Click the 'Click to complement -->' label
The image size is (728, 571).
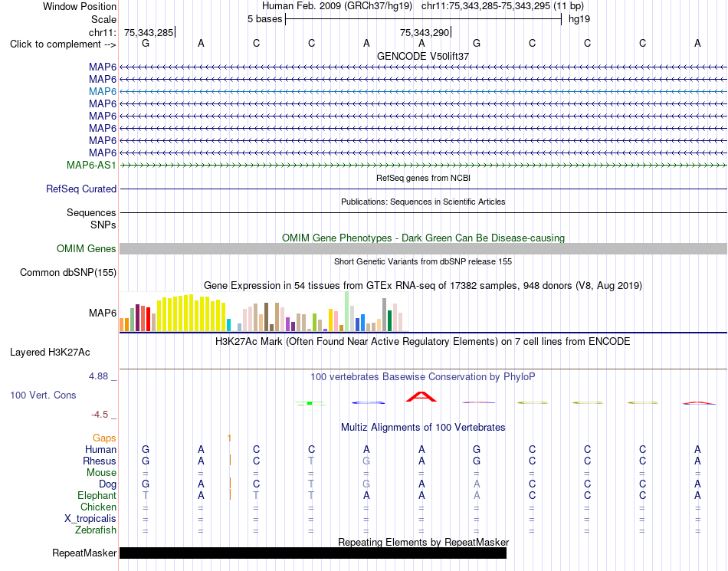point(63,44)
